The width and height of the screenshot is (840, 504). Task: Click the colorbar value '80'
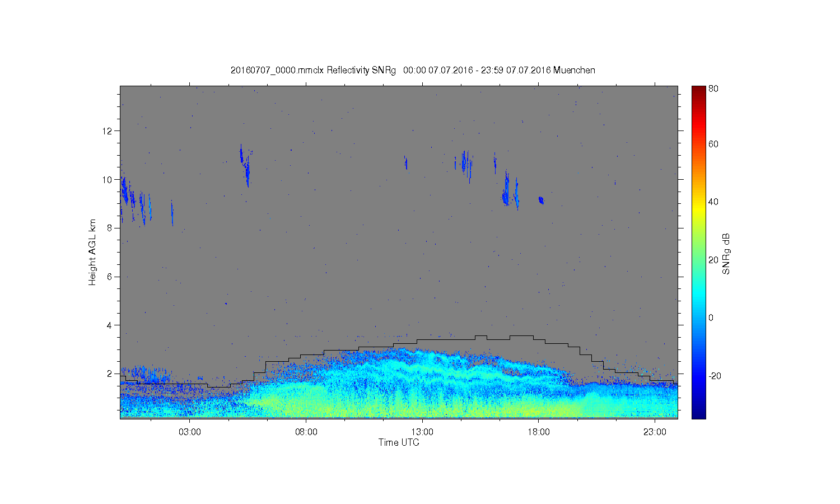713,88
